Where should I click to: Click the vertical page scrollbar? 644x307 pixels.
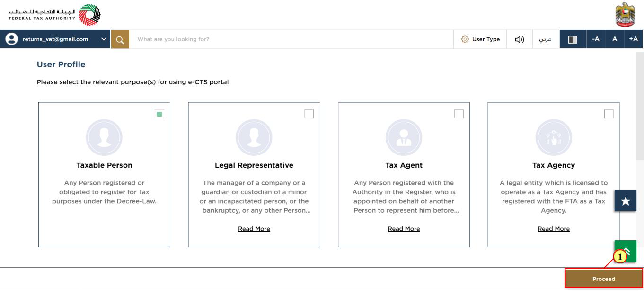640,107
